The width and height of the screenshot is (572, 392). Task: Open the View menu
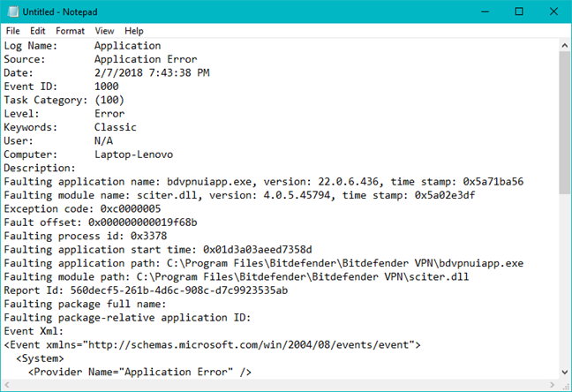pyautogui.click(x=104, y=31)
